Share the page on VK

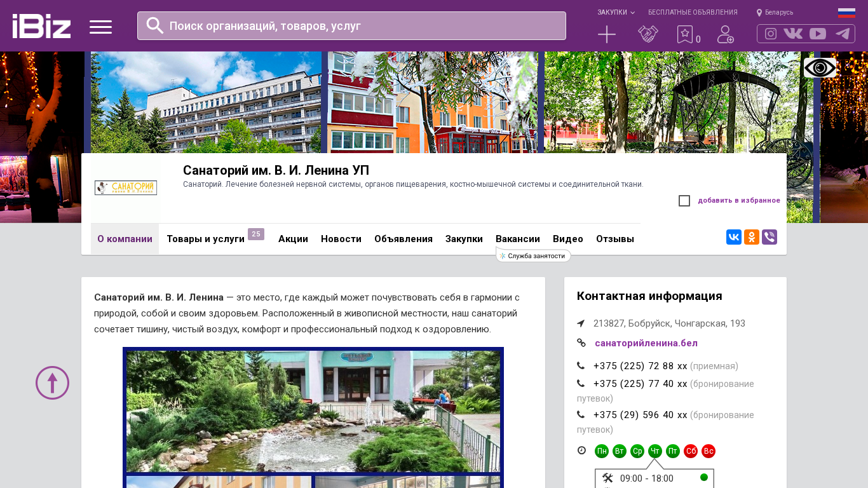[x=734, y=238]
